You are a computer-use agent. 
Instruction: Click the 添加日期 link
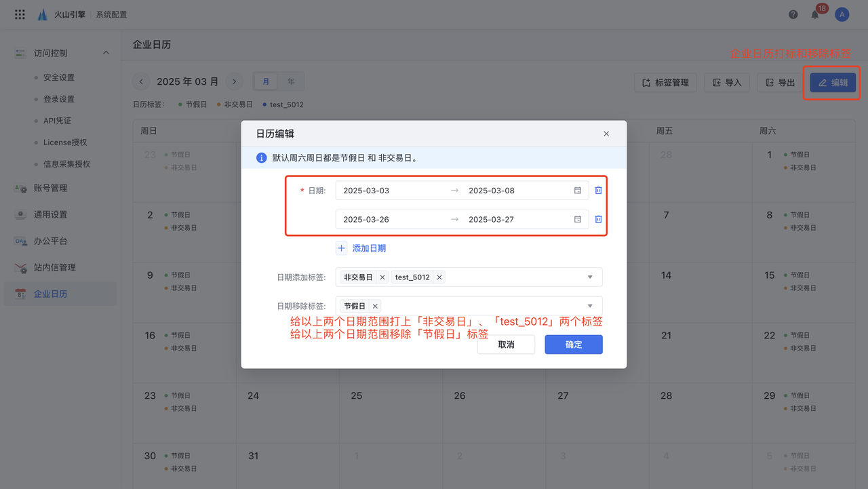(368, 248)
